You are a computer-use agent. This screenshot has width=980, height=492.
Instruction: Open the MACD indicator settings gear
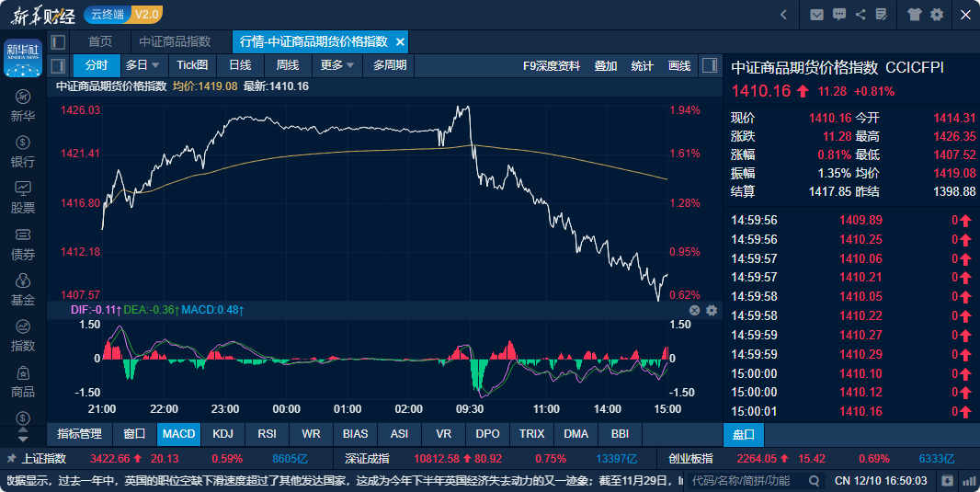[x=712, y=310]
